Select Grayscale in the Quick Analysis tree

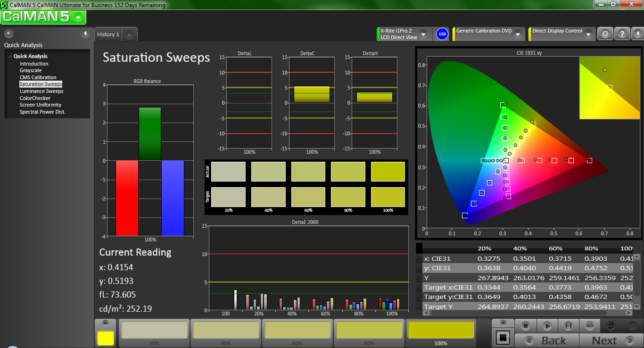[x=31, y=71]
